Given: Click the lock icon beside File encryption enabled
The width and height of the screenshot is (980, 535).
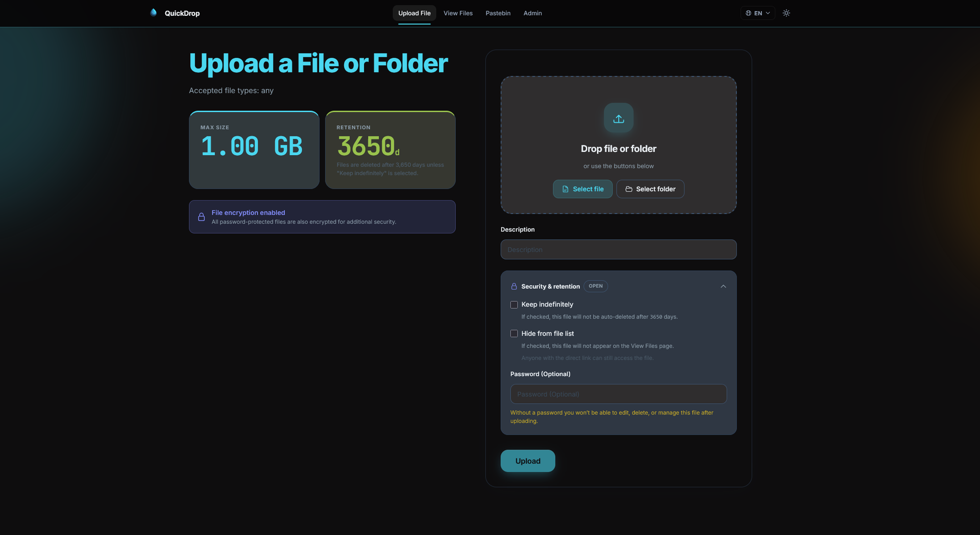Looking at the screenshot, I should [202, 217].
